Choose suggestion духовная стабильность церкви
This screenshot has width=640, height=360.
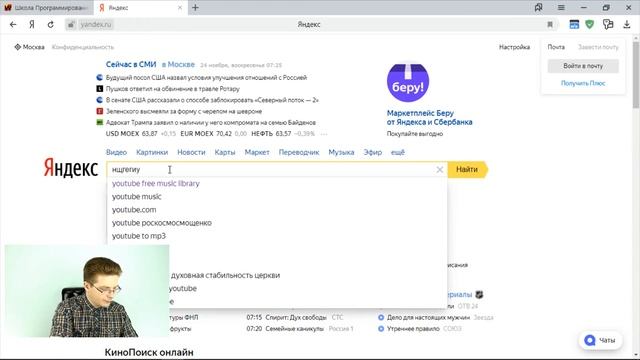[225, 275]
